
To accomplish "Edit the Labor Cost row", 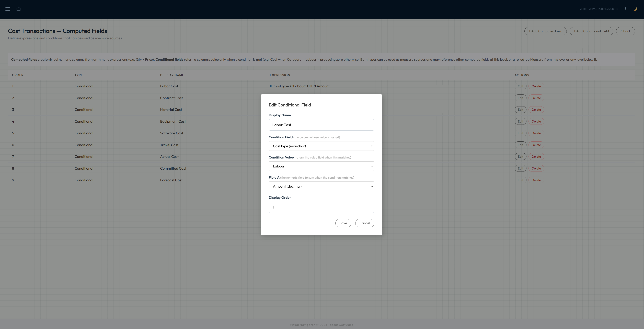I will [520, 86].
